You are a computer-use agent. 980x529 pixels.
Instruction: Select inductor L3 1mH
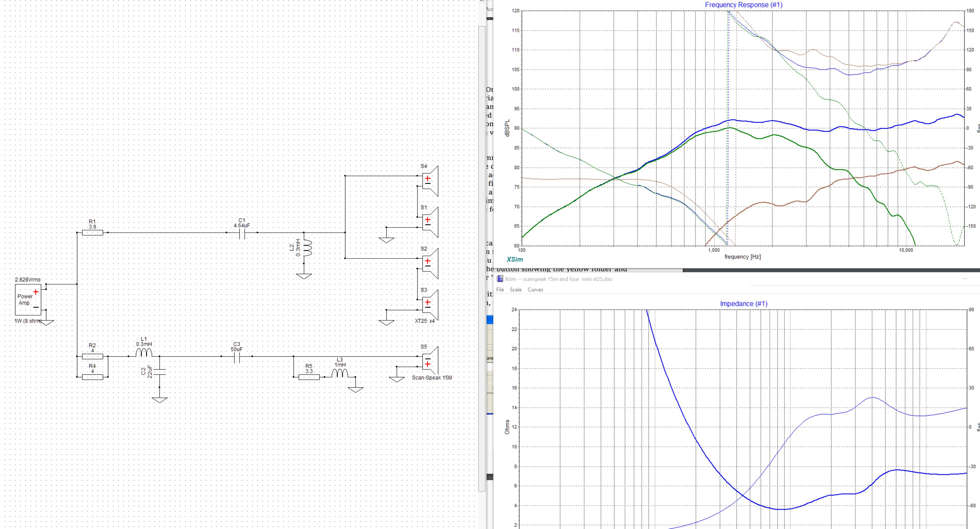340,373
